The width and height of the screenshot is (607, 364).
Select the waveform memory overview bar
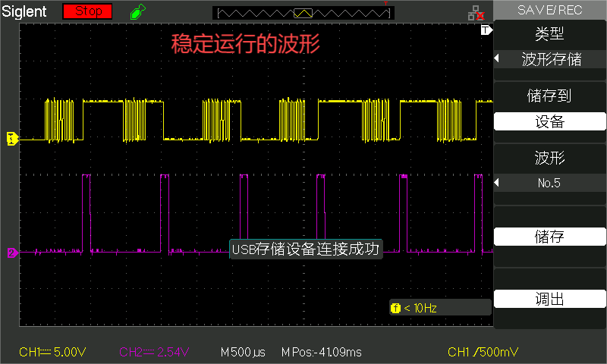click(303, 13)
